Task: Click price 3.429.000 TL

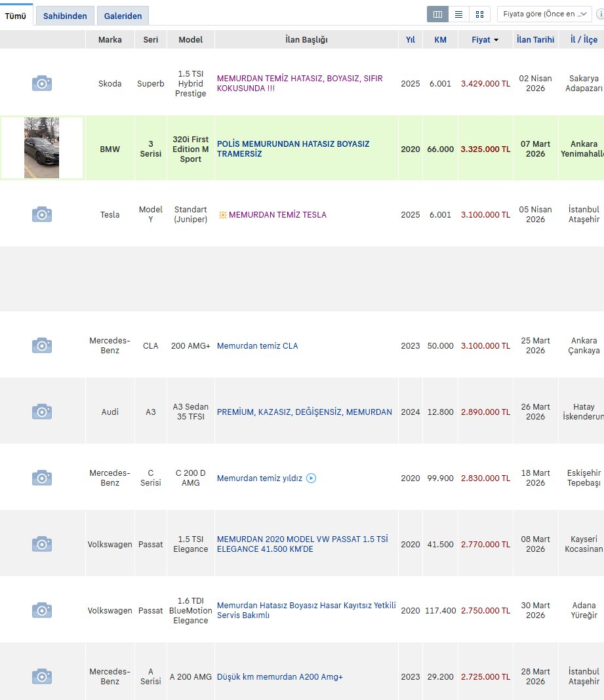Action: (485, 83)
